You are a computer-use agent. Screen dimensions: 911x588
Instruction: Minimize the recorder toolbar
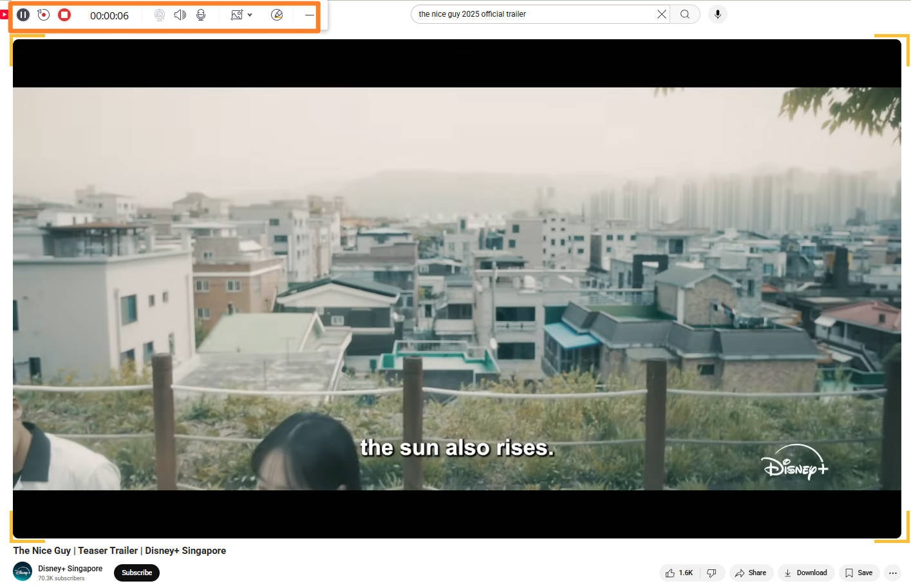310,15
